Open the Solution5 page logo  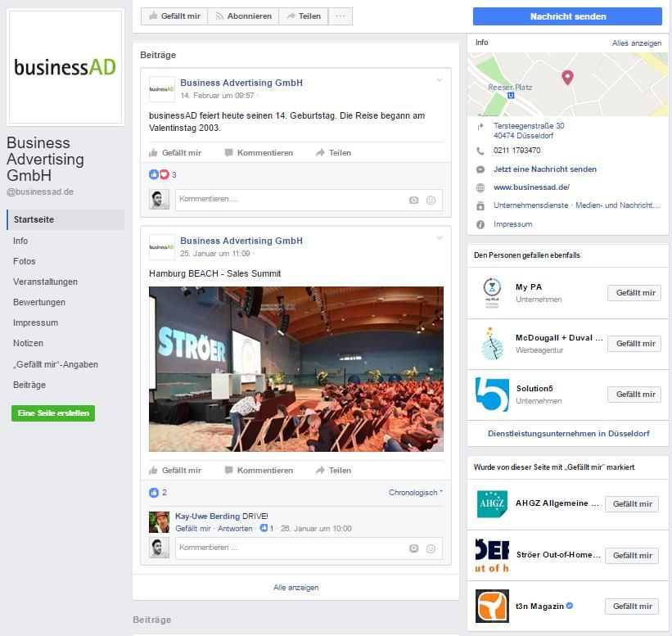(x=492, y=395)
